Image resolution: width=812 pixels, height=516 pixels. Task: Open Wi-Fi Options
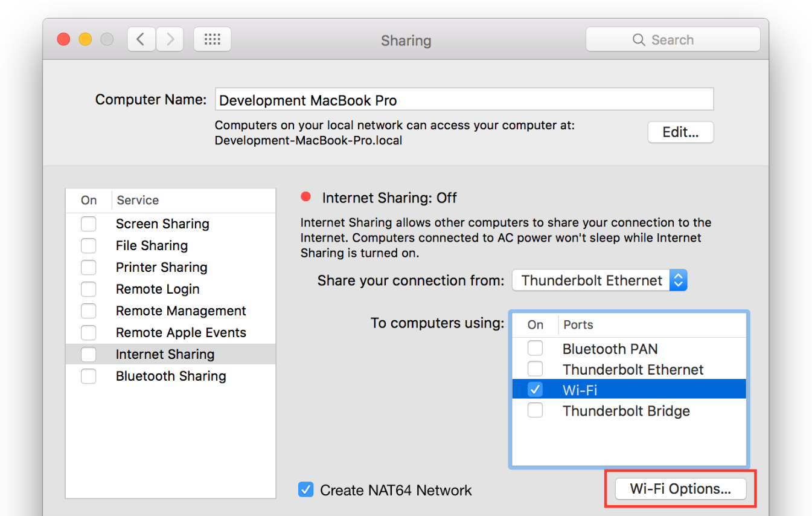pos(680,489)
